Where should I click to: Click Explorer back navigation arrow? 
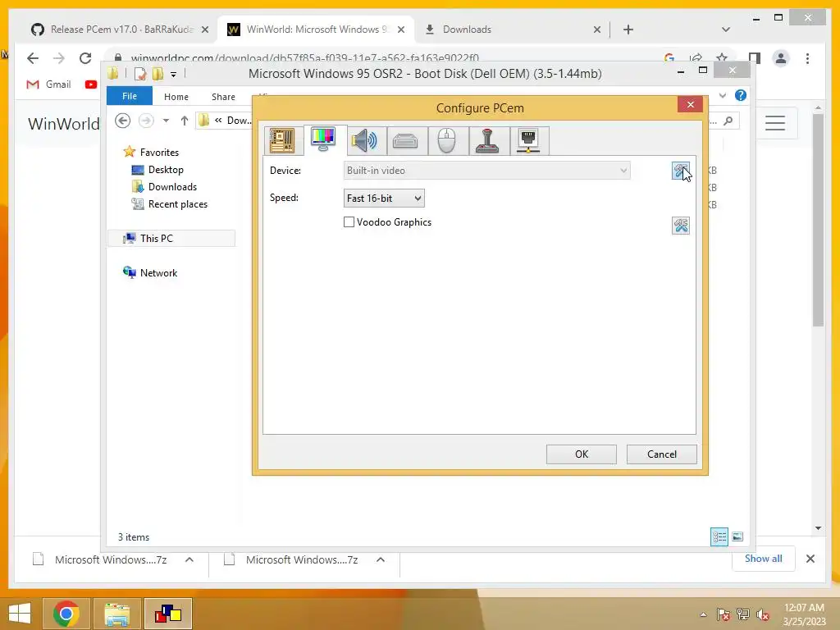coord(123,121)
